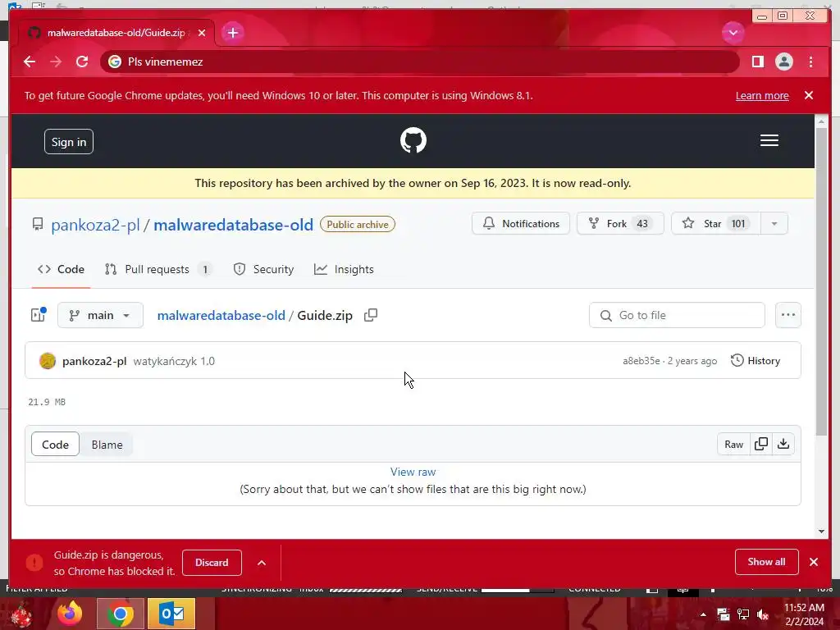The image size is (840, 630).
Task: Open the Action Center flag tray icon
Action: click(x=724, y=614)
